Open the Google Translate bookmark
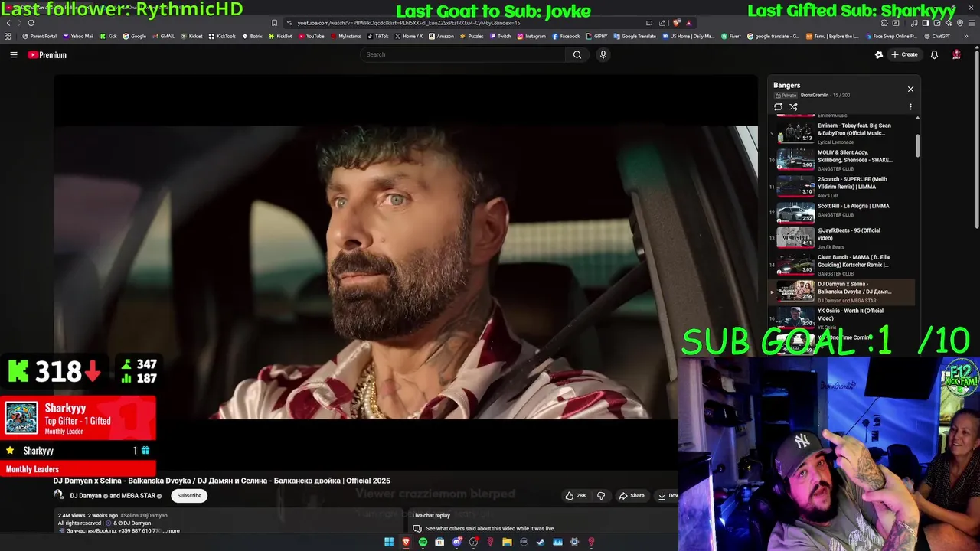 click(635, 36)
